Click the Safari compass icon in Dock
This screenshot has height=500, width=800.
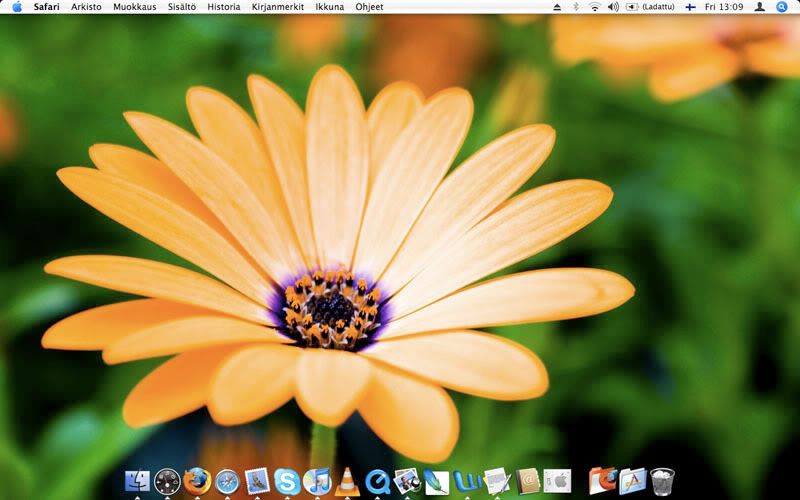click(227, 482)
